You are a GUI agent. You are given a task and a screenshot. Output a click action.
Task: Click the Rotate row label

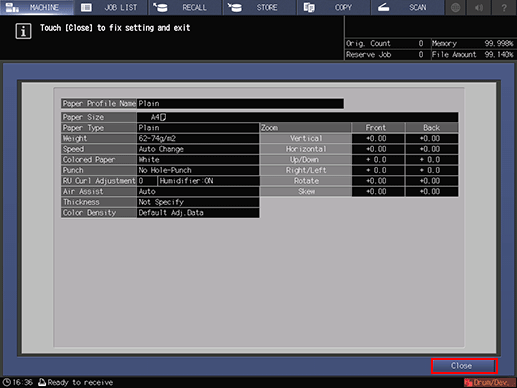306,181
